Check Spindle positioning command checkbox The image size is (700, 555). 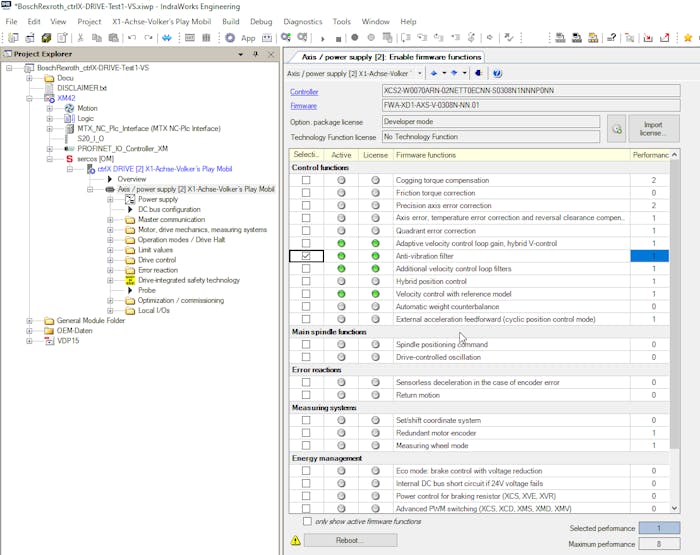(306, 344)
